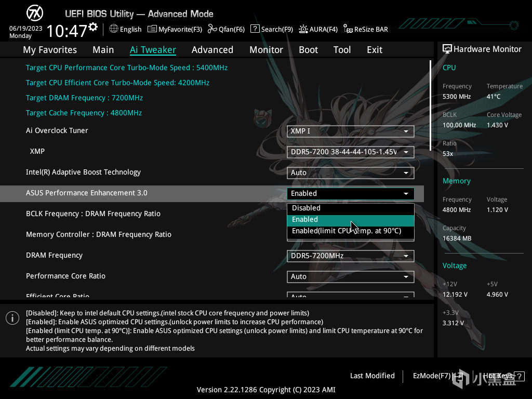532x399 pixels.
Task: Choose Disabled in the open list
Action: (351, 208)
